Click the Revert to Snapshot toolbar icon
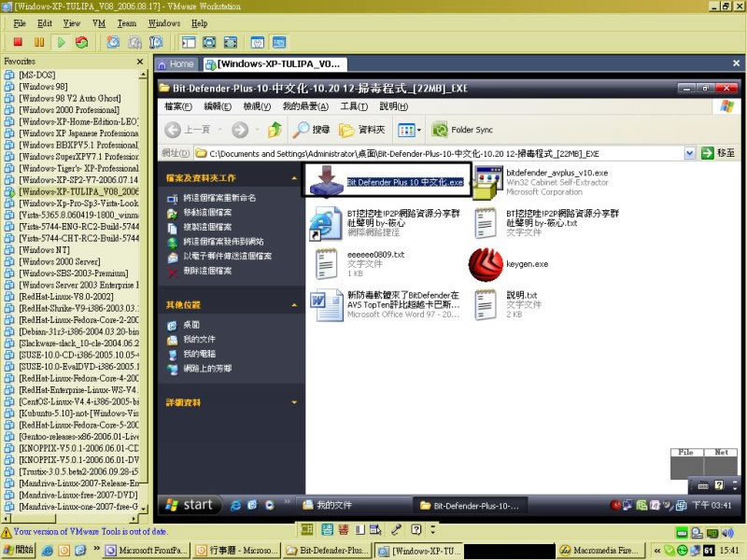This screenshot has width=747, height=560. tap(134, 42)
